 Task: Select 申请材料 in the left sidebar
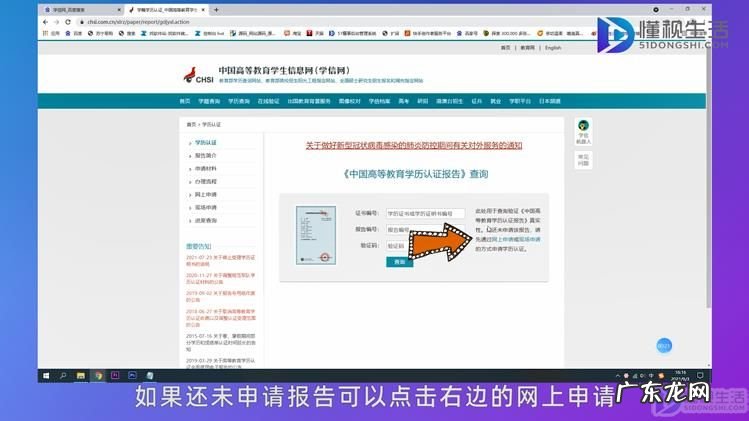click(x=206, y=169)
